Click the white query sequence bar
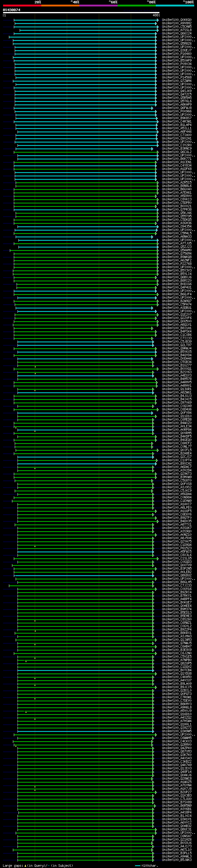This screenshot has width=197, height=868. pos(81,13)
